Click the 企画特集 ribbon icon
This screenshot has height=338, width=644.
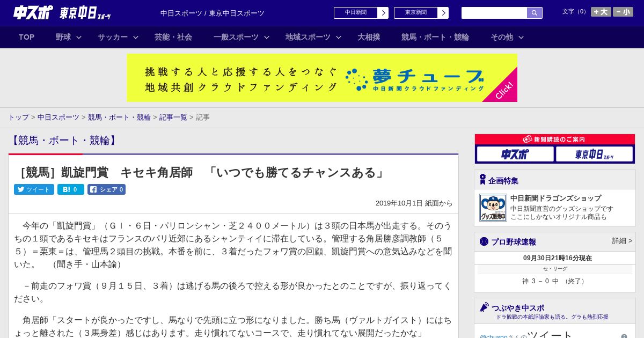click(x=483, y=180)
